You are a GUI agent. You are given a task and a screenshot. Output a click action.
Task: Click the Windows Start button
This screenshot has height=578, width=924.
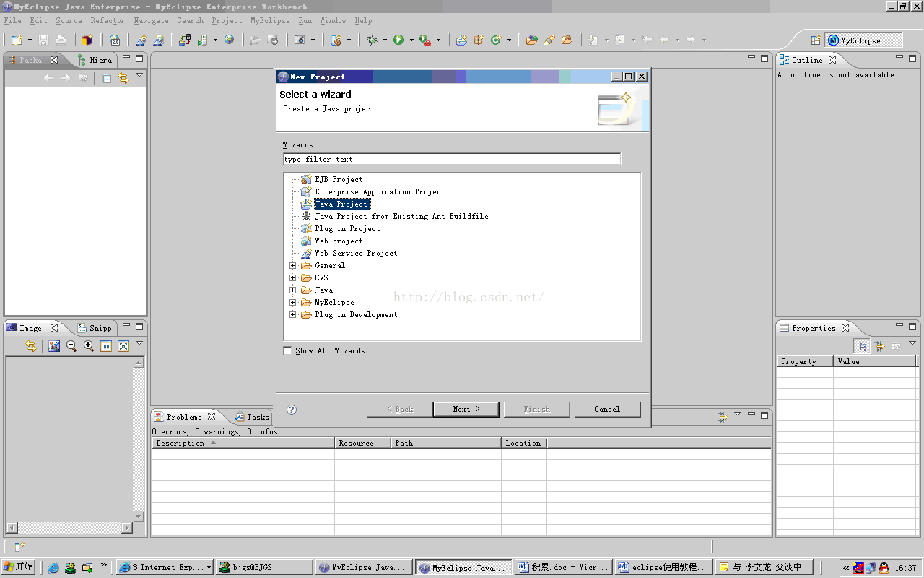pyautogui.click(x=19, y=567)
